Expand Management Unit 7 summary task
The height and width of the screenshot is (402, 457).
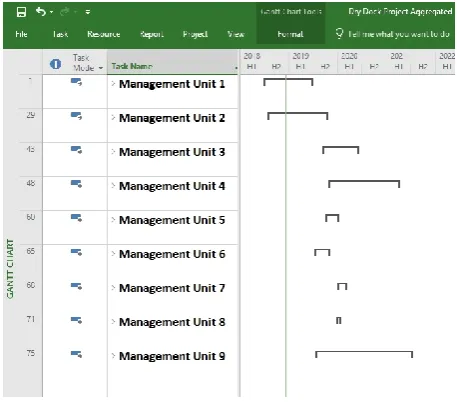[x=113, y=288]
